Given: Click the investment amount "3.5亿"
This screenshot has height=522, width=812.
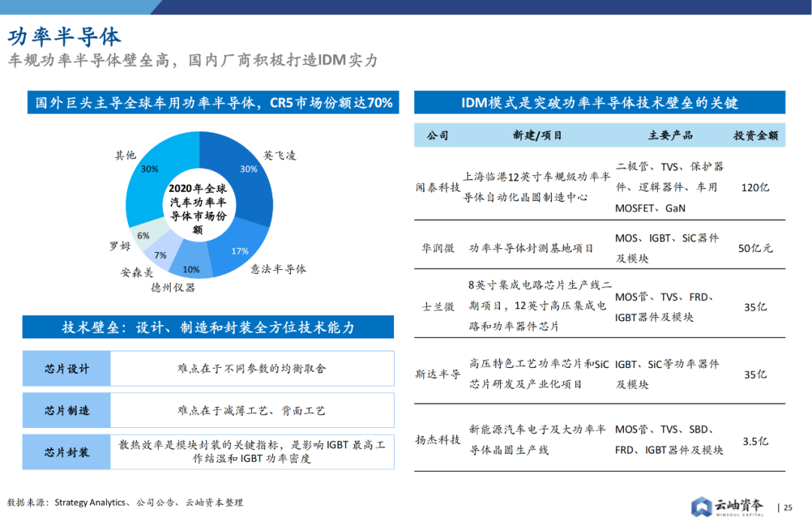Looking at the screenshot, I should pos(755,442).
